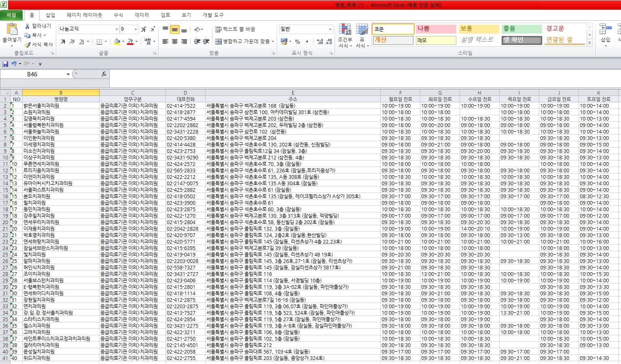Open Format as Table (표 서식)
Screen dimensions: 621x364
point(362,36)
